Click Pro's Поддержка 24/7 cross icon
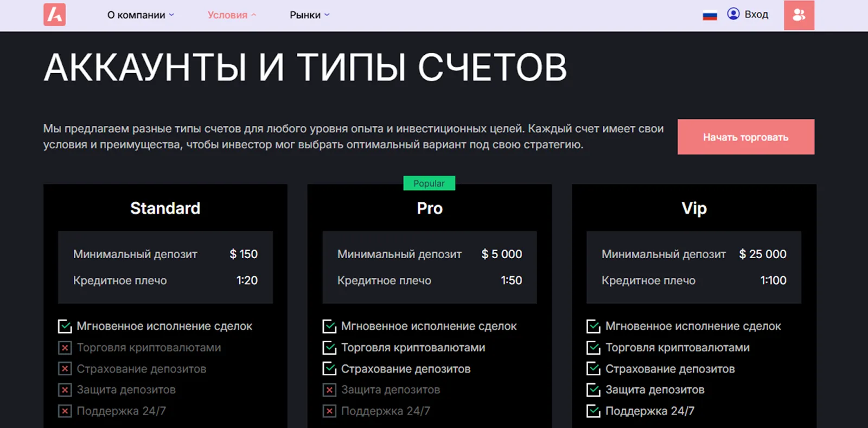Image resolution: width=868 pixels, height=428 pixels. [x=329, y=411]
